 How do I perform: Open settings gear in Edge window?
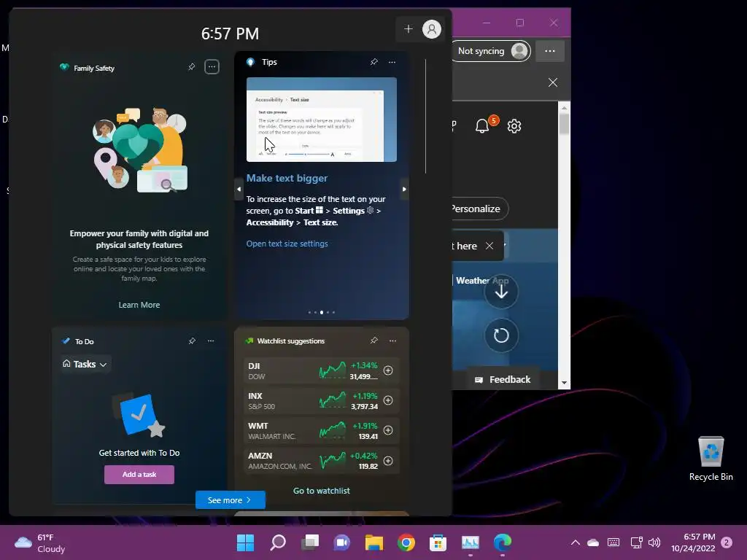(x=514, y=126)
